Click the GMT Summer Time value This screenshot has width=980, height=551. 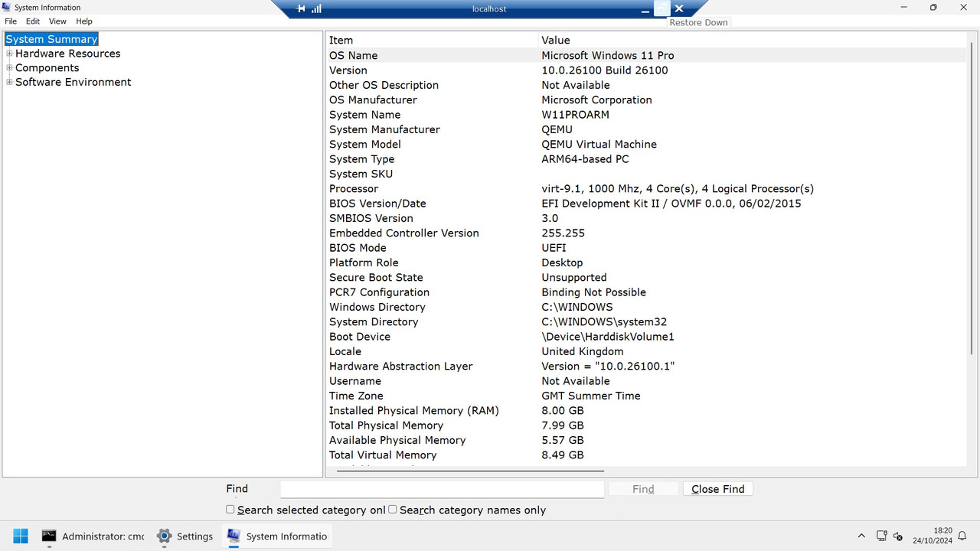point(591,396)
